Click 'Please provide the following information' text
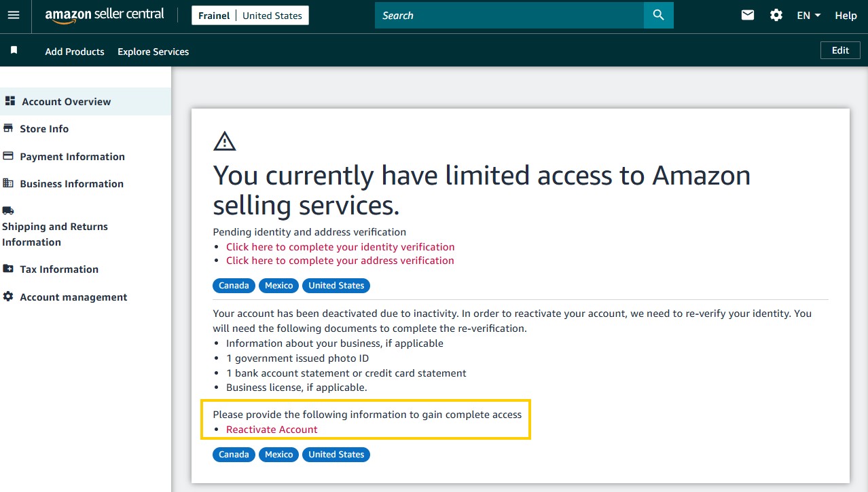Image resolution: width=868 pixels, height=492 pixels. point(367,415)
